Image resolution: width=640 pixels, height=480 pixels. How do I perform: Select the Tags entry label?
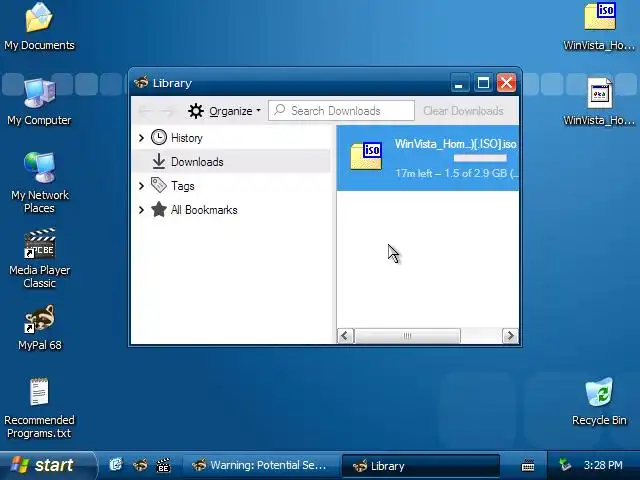click(x=182, y=186)
